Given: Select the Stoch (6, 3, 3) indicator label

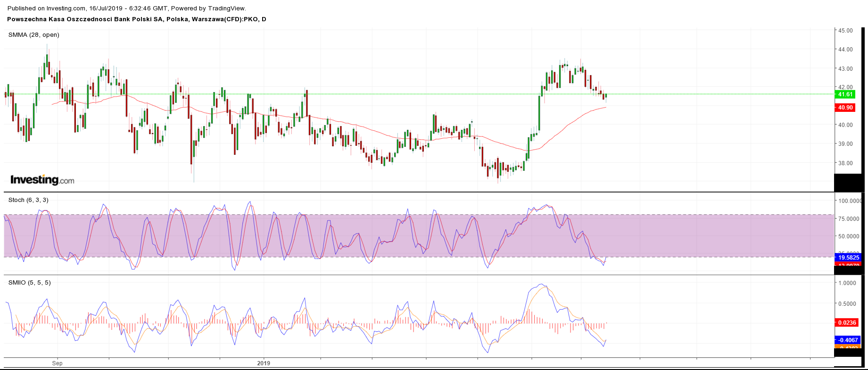Looking at the screenshot, I should 28,200.
